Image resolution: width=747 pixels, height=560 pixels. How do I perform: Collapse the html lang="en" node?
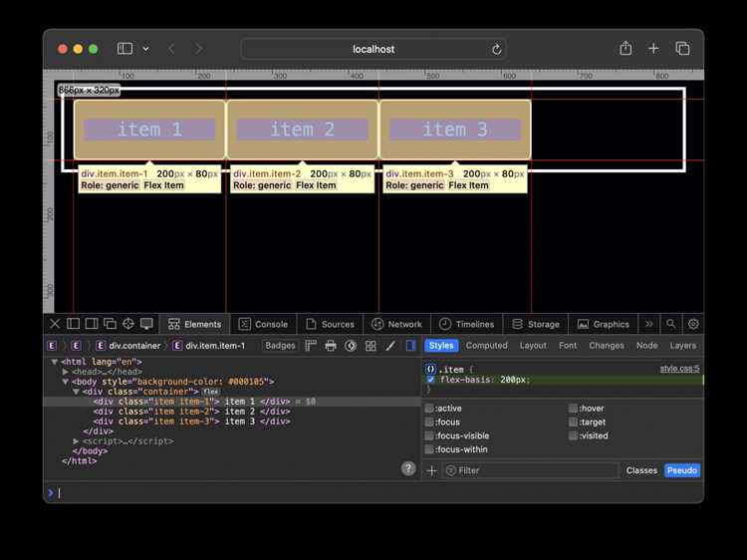(x=55, y=362)
